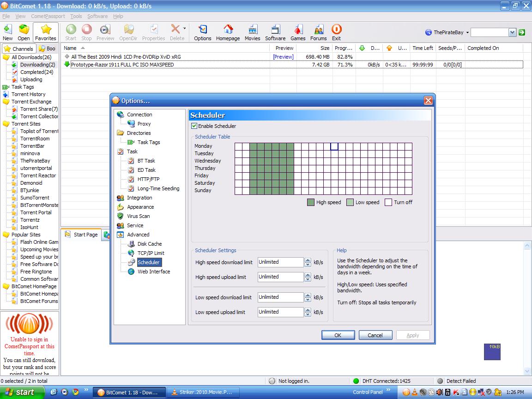Toggle the highlighted Monday cell in scheduler table
This screenshot has height=399, width=532.
(x=334, y=146)
